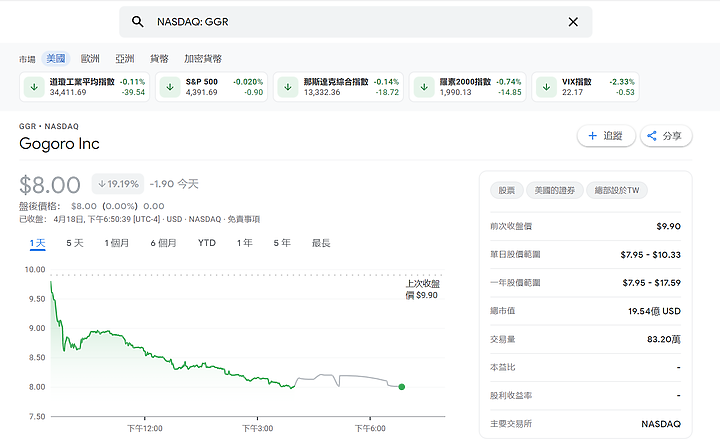Select the 貨幣 market tab
The image size is (720, 443).
pos(159,58)
